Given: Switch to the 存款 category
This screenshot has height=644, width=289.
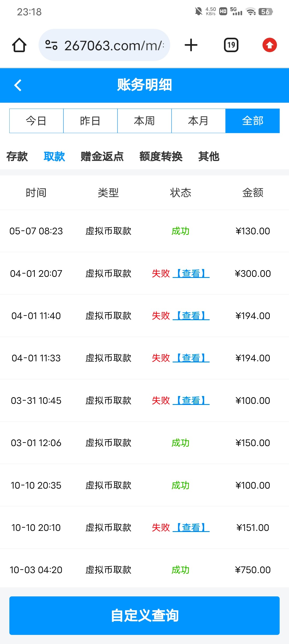Looking at the screenshot, I should pos(17,156).
